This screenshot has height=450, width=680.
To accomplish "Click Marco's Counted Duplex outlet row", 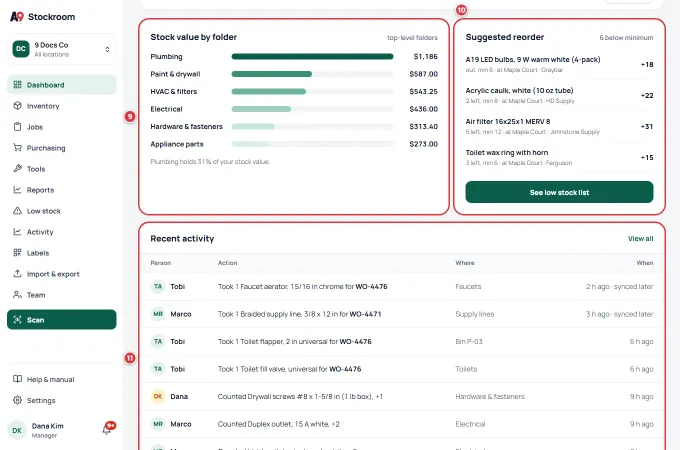I will coord(402,424).
